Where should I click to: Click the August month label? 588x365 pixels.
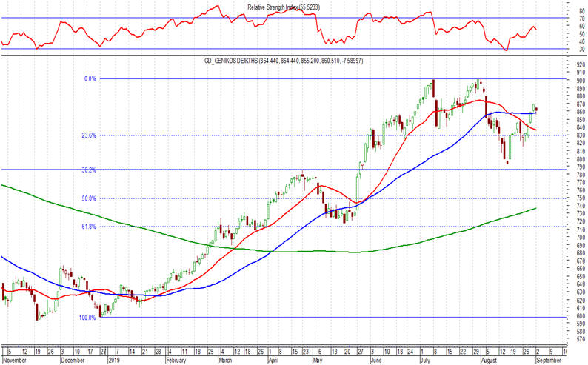(489, 360)
